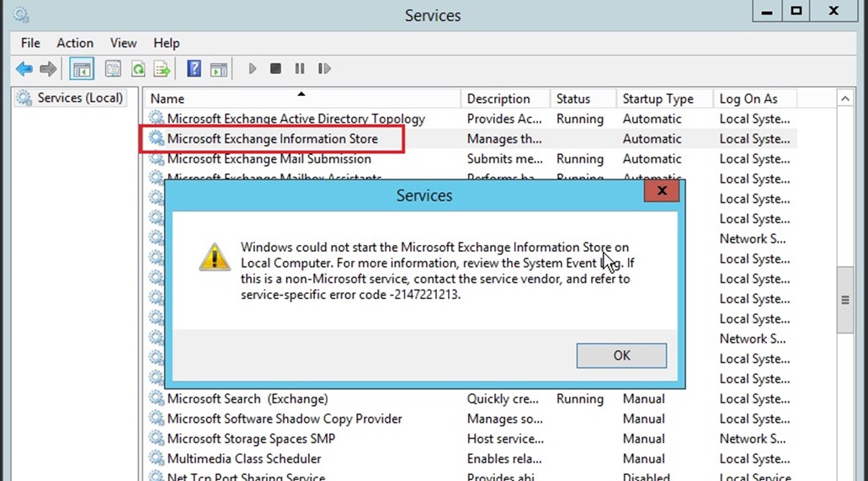Click gear icon of Microsoft Storage Spaces SMP
The width and height of the screenshot is (868, 481).
(157, 438)
